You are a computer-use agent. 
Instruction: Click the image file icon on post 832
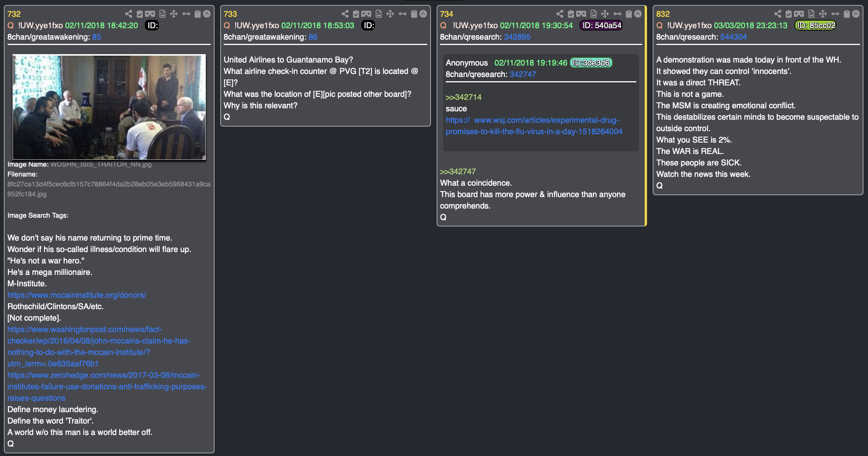click(812, 14)
